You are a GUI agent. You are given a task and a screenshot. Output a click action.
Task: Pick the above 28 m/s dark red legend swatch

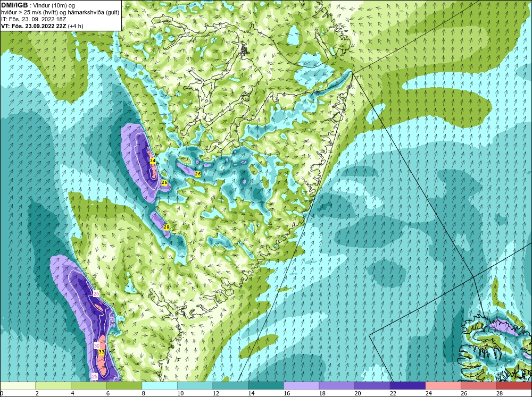click(514, 385)
